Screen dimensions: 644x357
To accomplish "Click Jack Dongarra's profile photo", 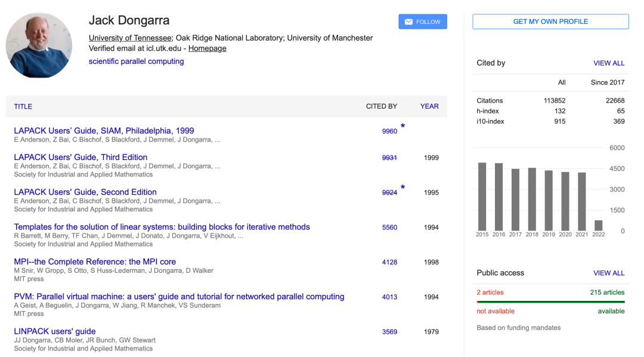I will pos(39,45).
